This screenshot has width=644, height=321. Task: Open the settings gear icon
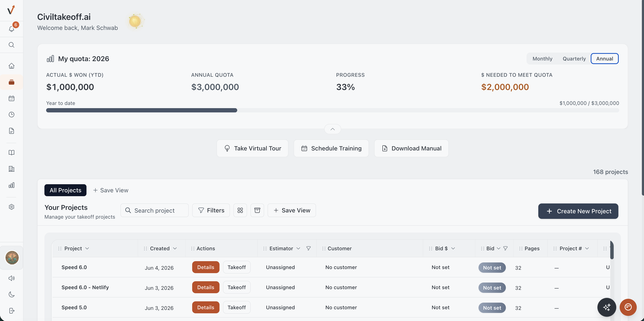pos(12,207)
